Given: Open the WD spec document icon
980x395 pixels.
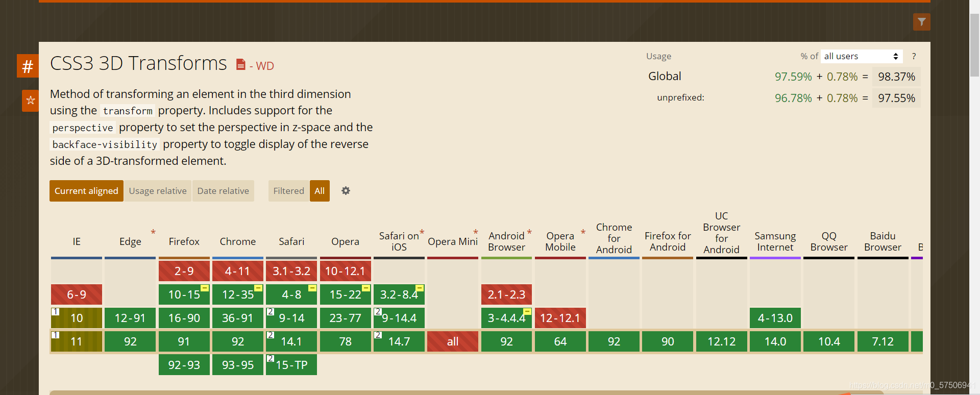Looking at the screenshot, I should pyautogui.click(x=241, y=65).
